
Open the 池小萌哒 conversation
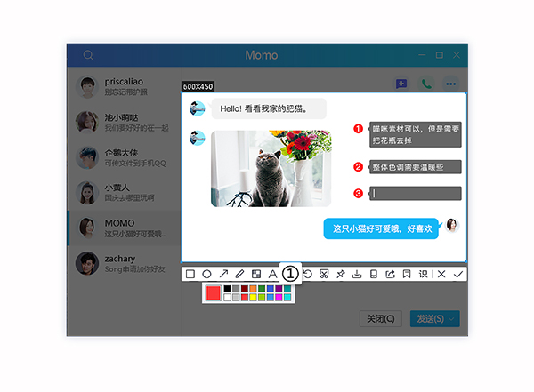pyautogui.click(x=124, y=122)
